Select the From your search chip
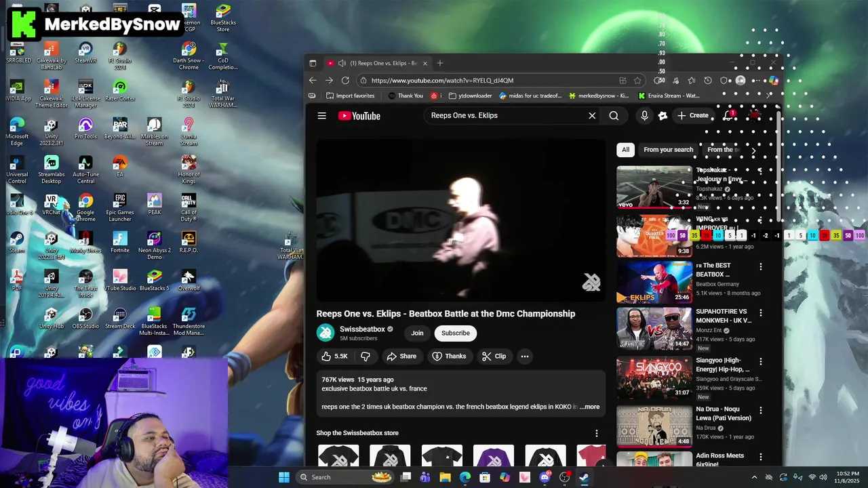868x488 pixels. click(x=668, y=150)
